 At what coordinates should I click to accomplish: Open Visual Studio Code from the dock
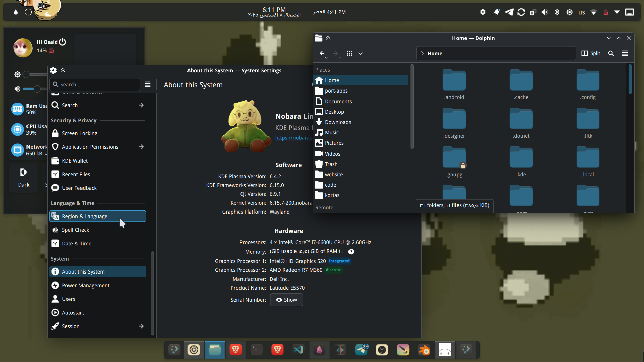(298, 350)
